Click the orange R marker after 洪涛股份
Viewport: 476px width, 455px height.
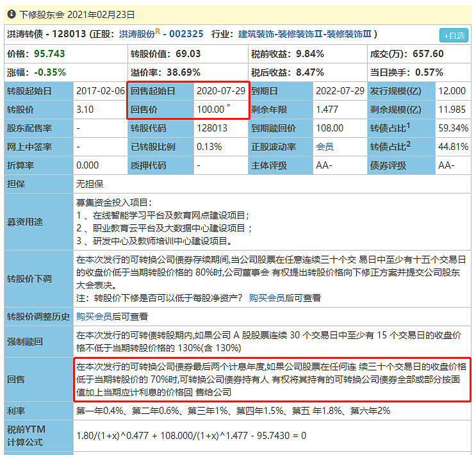(158, 31)
